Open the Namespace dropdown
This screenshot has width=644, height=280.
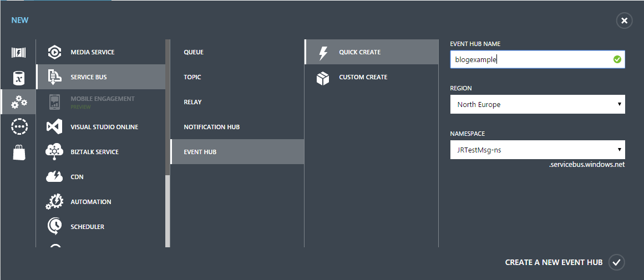coord(537,150)
